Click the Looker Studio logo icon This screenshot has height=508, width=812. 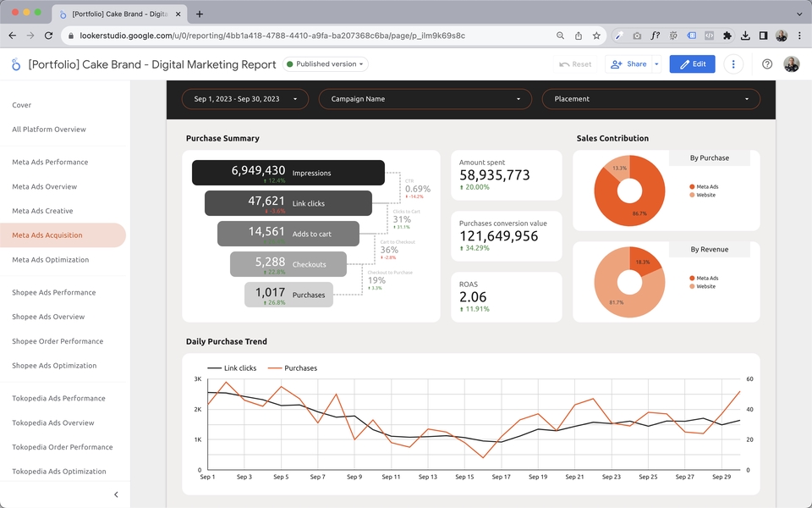(16, 64)
